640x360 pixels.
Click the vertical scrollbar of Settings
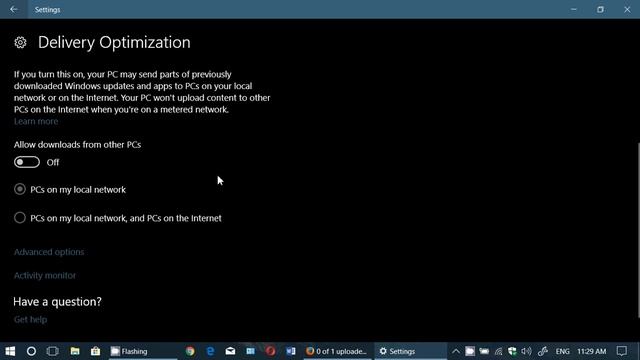638,230
